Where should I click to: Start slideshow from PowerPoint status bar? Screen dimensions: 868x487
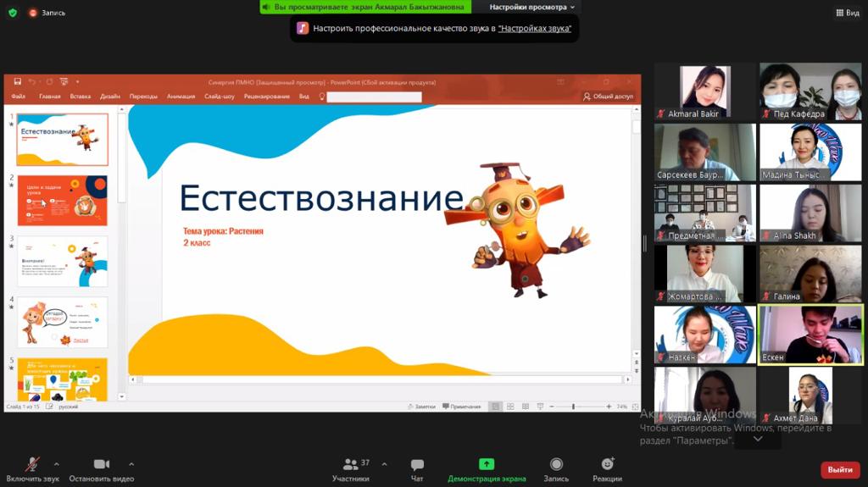click(x=541, y=407)
